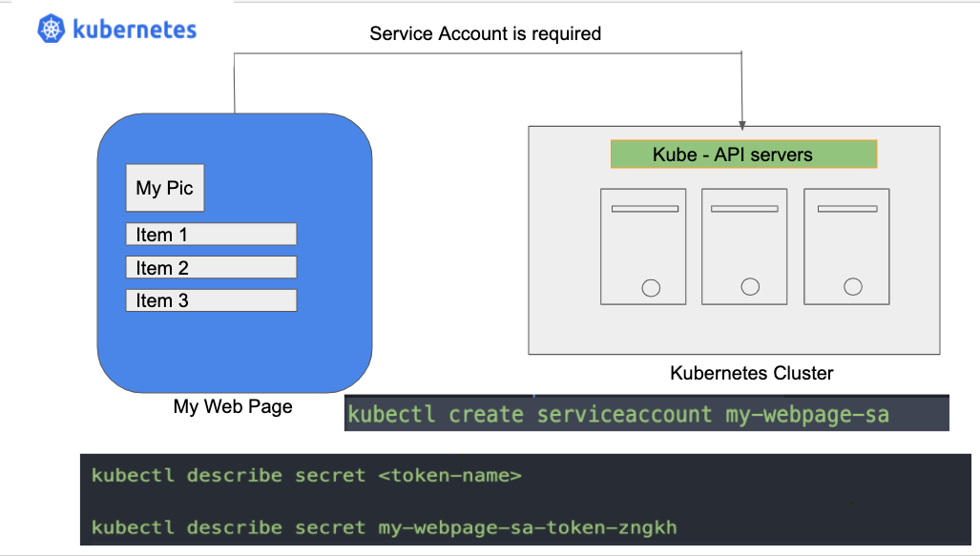Click the Service Account is required heading

[x=486, y=33]
